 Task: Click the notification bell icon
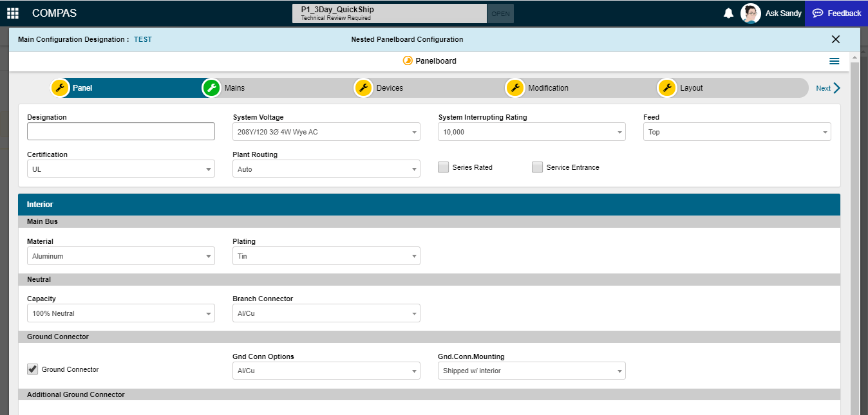pyautogui.click(x=728, y=12)
